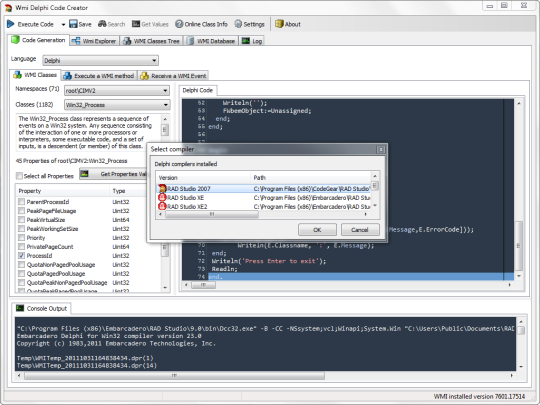Open the Classes Win32_Process dropdown
Image resolution: width=540 pixels, height=405 pixels.
(x=117, y=105)
